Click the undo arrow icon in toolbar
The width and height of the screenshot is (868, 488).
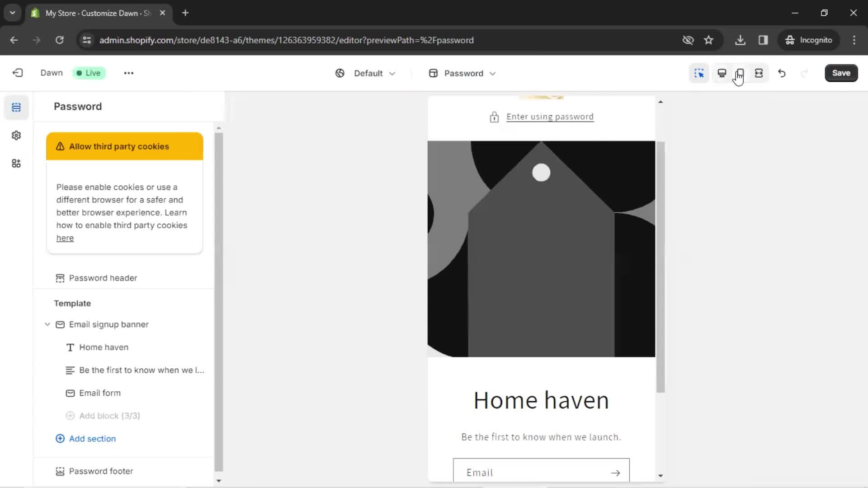(782, 73)
